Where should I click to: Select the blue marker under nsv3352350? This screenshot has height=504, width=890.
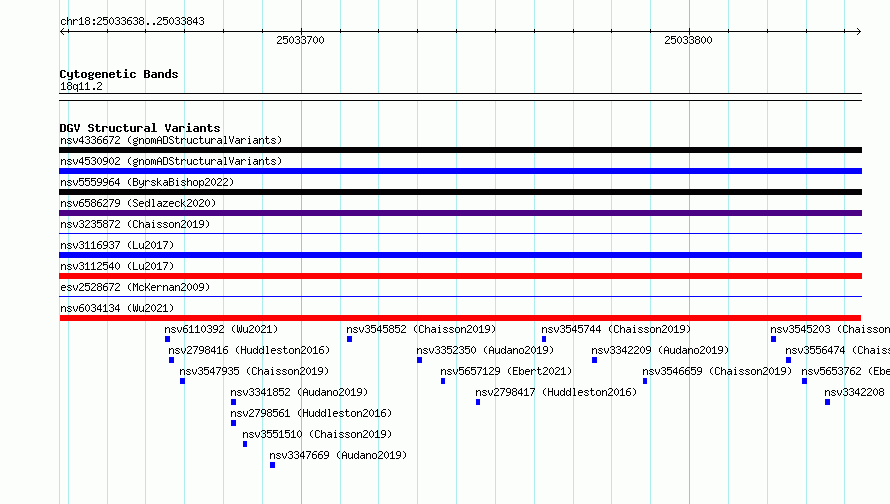point(419,360)
